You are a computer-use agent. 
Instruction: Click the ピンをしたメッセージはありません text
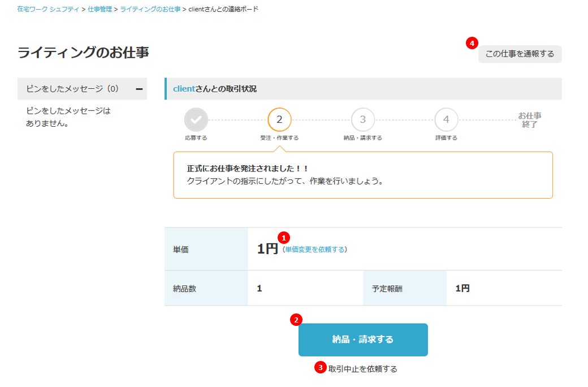tap(68, 117)
